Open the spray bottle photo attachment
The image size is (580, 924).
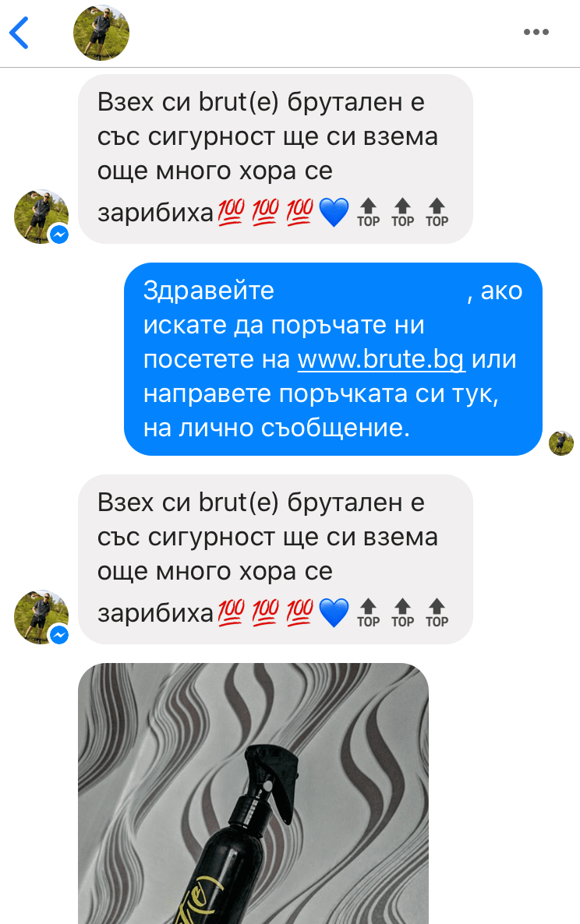(253, 793)
